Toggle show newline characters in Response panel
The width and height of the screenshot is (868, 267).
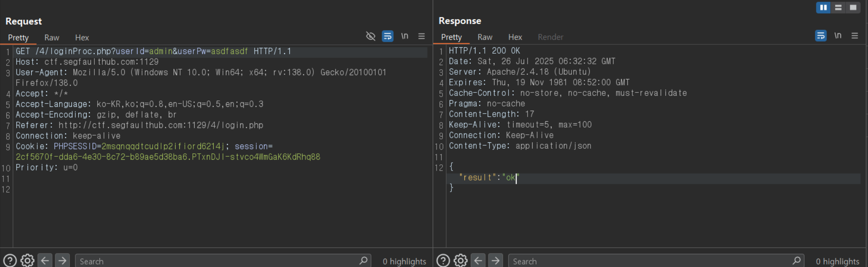[838, 36]
